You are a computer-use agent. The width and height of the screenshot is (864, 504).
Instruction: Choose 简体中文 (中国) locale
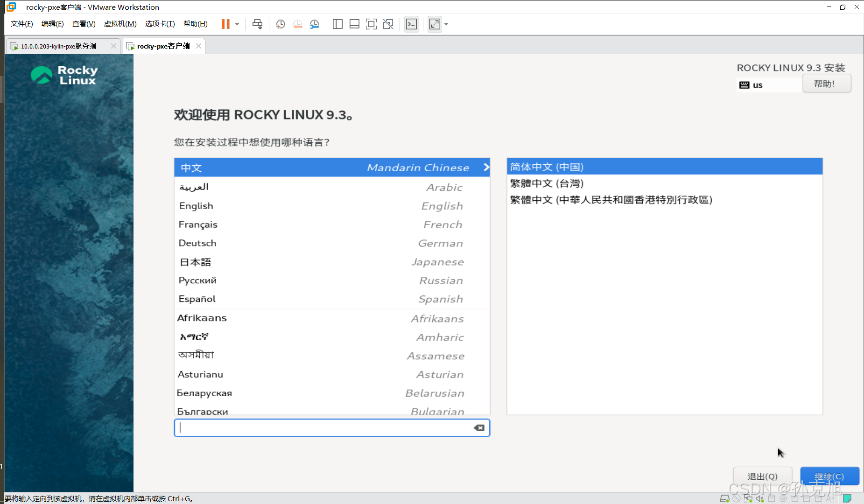[x=665, y=167]
